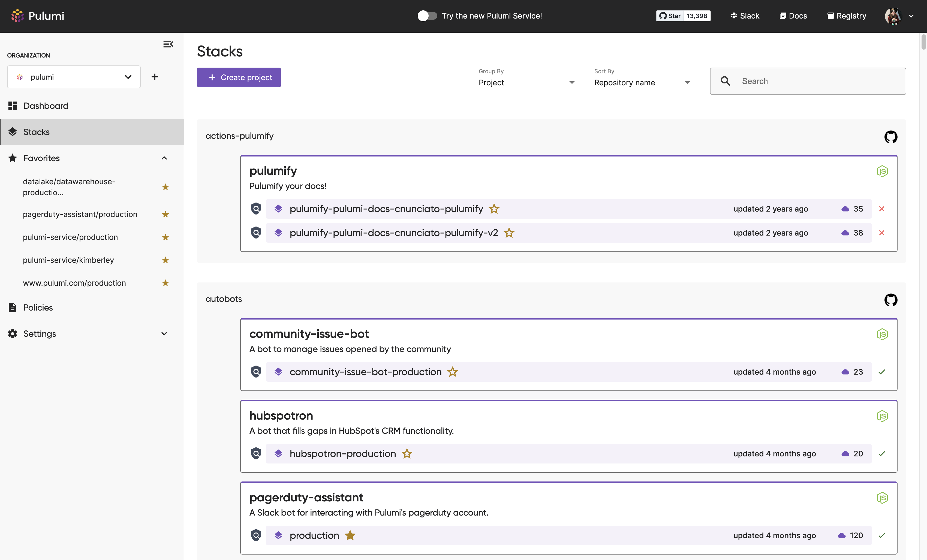The image size is (927, 560).
Task: Click the Node.js icon on pulumify project
Action: click(x=882, y=171)
